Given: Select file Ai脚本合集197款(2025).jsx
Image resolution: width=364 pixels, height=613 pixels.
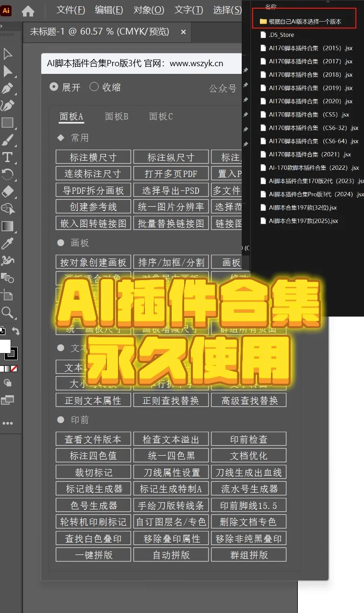Looking at the screenshot, I should 299,221.
